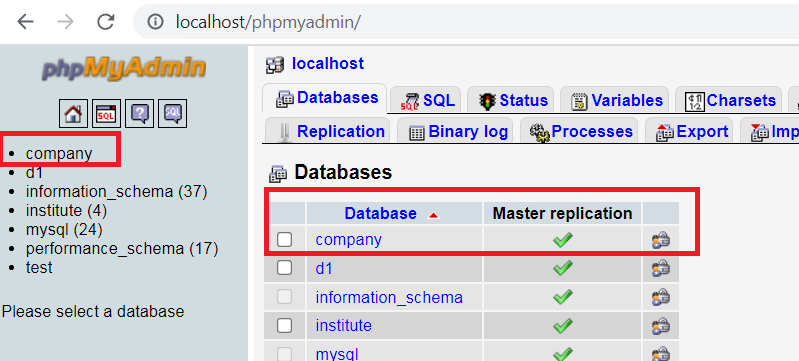Open the Charsets tab
The width and height of the screenshot is (799, 361).
729,100
